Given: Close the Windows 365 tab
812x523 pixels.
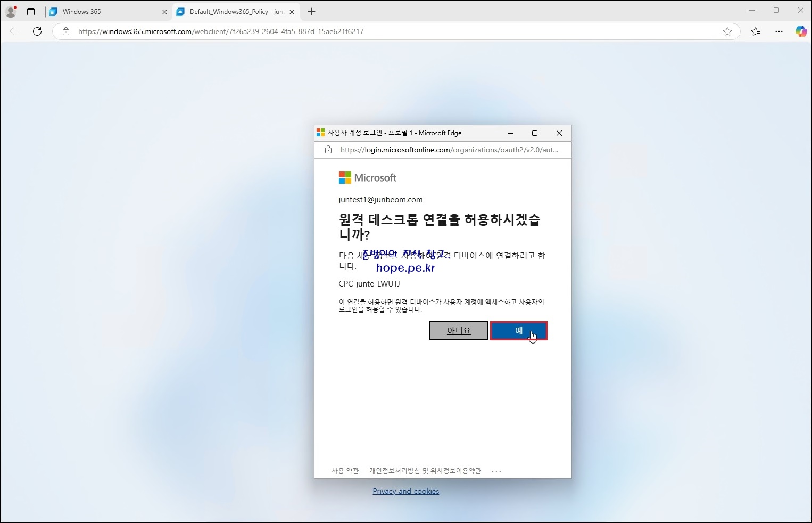Looking at the screenshot, I should click(164, 12).
